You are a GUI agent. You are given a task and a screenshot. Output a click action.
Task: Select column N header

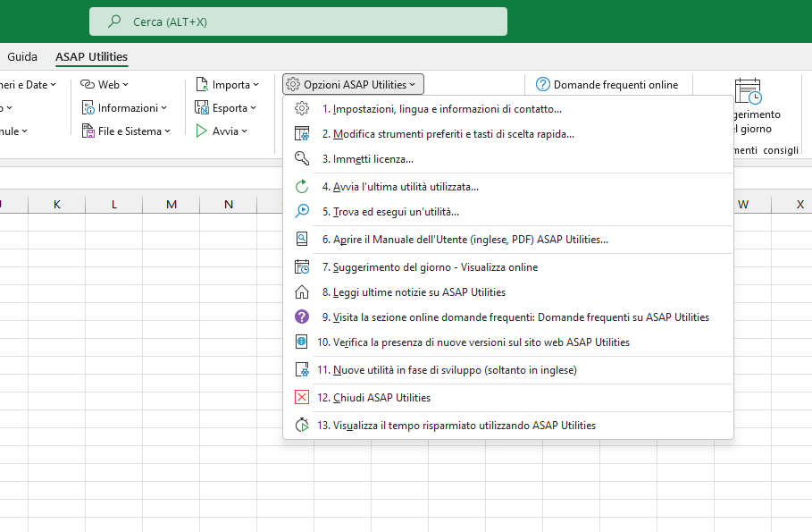click(229, 204)
